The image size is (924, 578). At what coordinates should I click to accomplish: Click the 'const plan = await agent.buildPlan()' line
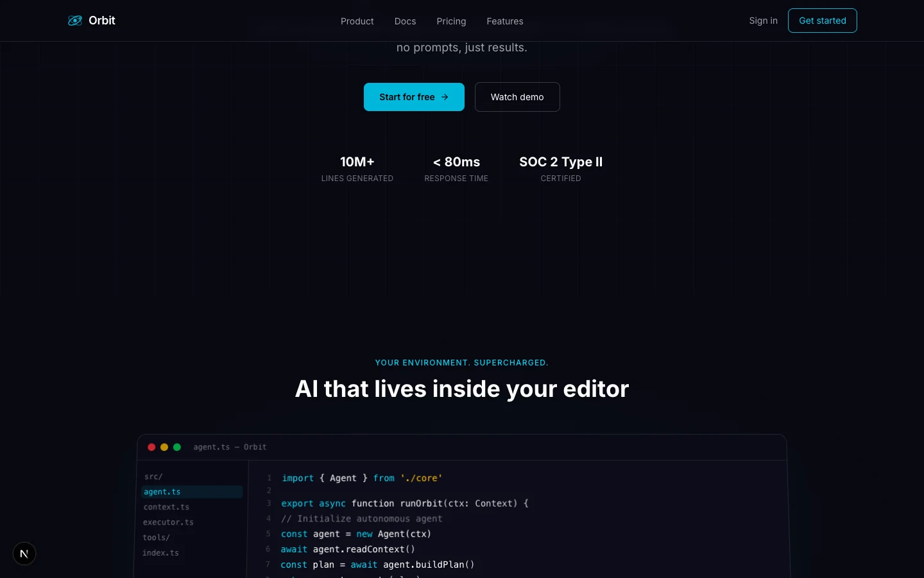point(377,565)
